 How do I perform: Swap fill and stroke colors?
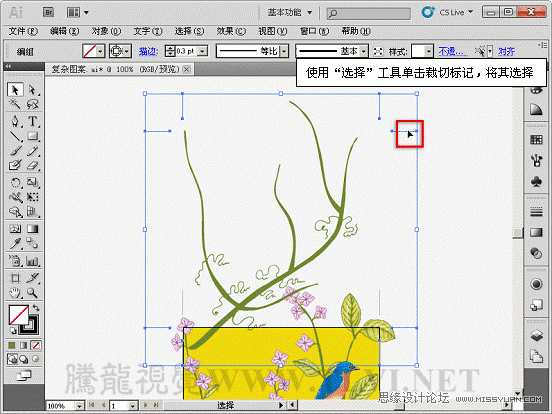[x=36, y=308]
